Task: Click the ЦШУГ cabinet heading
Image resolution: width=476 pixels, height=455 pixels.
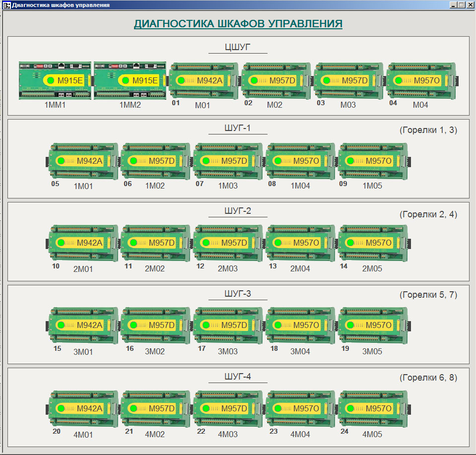Action: pos(238,47)
